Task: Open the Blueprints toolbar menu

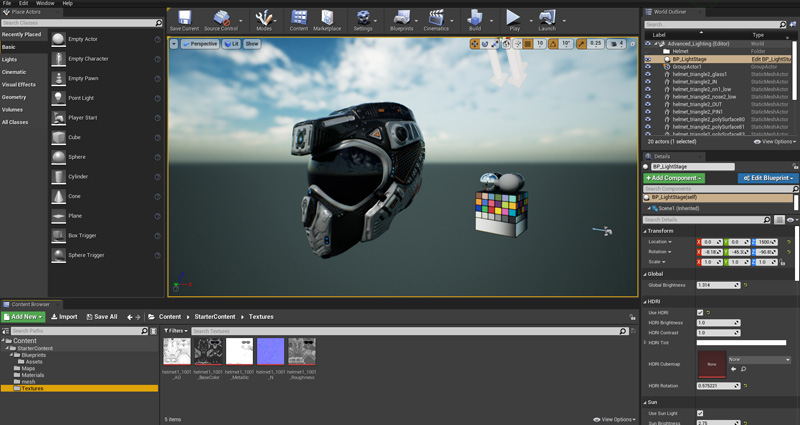Action: (401, 19)
